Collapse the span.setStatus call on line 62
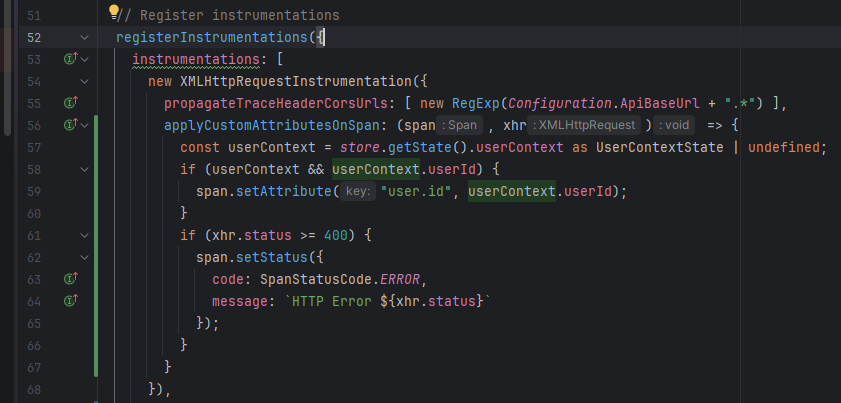 coord(85,257)
